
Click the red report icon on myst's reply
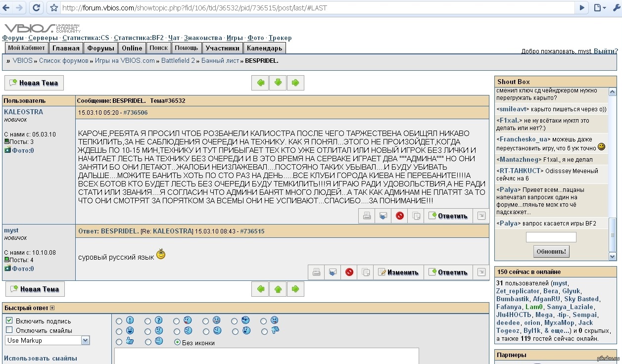coord(349,272)
